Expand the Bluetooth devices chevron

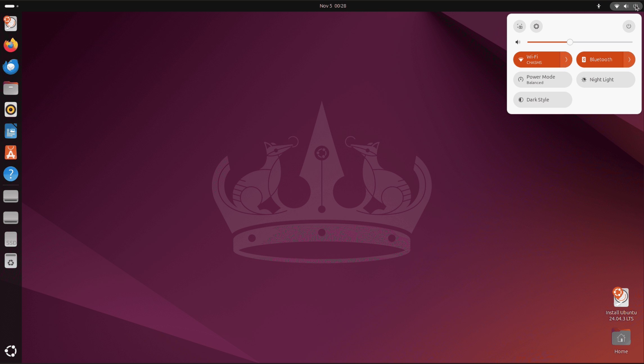pos(629,60)
